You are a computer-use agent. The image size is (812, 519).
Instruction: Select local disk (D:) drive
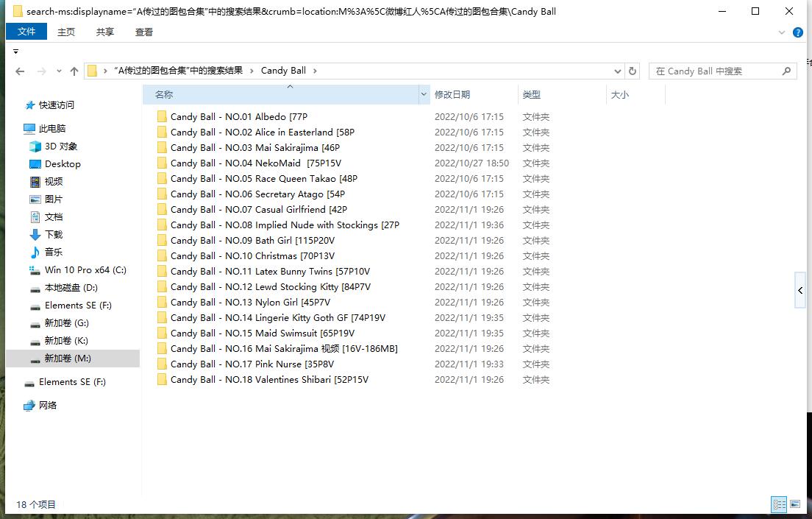(63, 288)
